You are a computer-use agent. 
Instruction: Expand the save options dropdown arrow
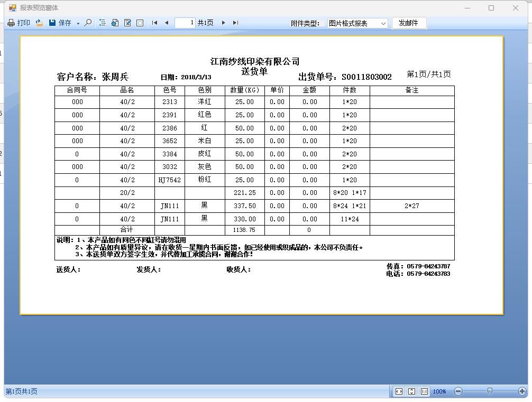point(78,23)
